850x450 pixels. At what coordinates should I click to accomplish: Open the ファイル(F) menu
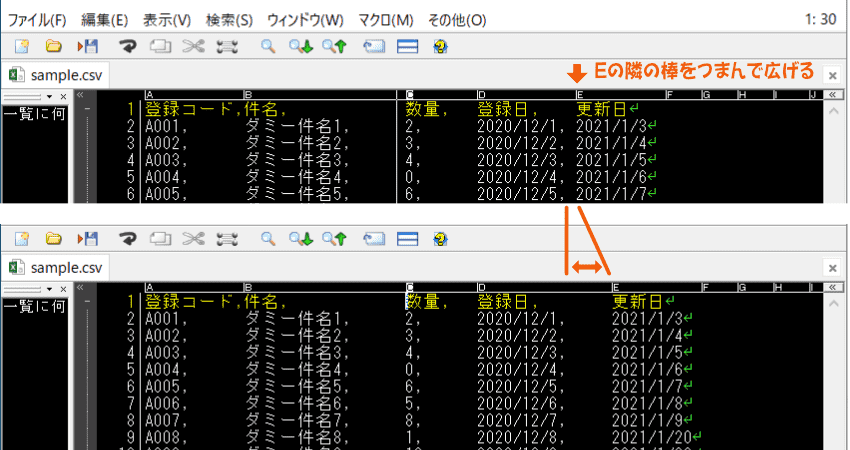point(37,20)
